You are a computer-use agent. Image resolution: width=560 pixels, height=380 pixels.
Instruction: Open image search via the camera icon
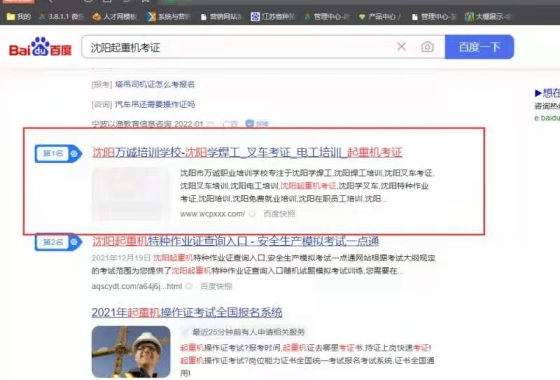tap(427, 47)
